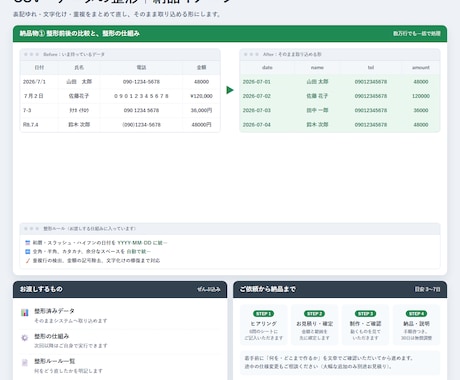Select the phone cell 090-1234-5678 in the Before table

tap(141, 82)
